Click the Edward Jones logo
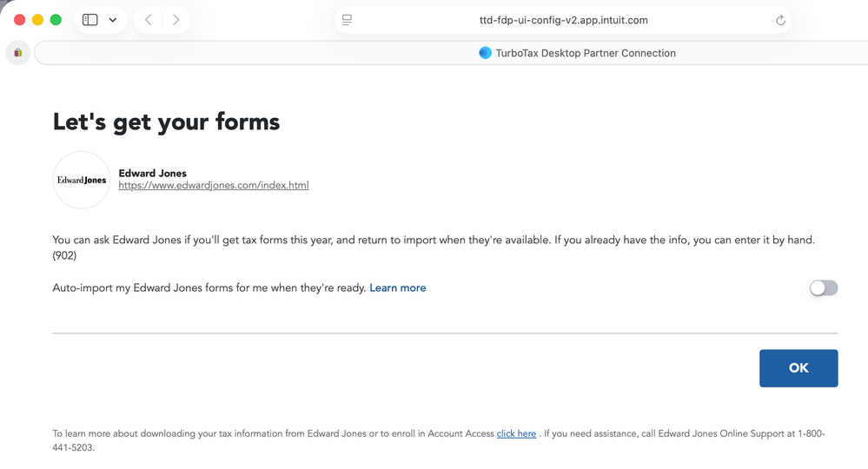 [82, 181]
